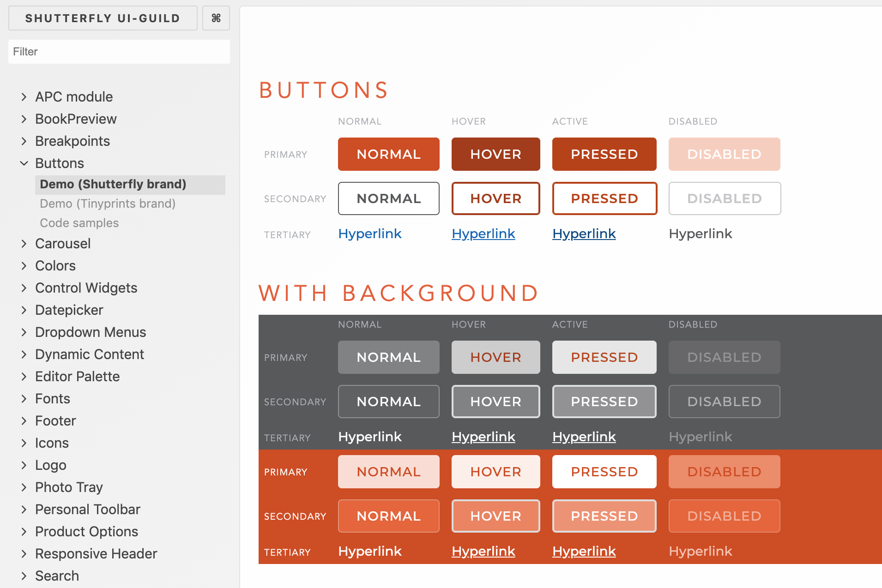
Task: Click underlined Active Hyperlink on orange background
Action: point(584,552)
